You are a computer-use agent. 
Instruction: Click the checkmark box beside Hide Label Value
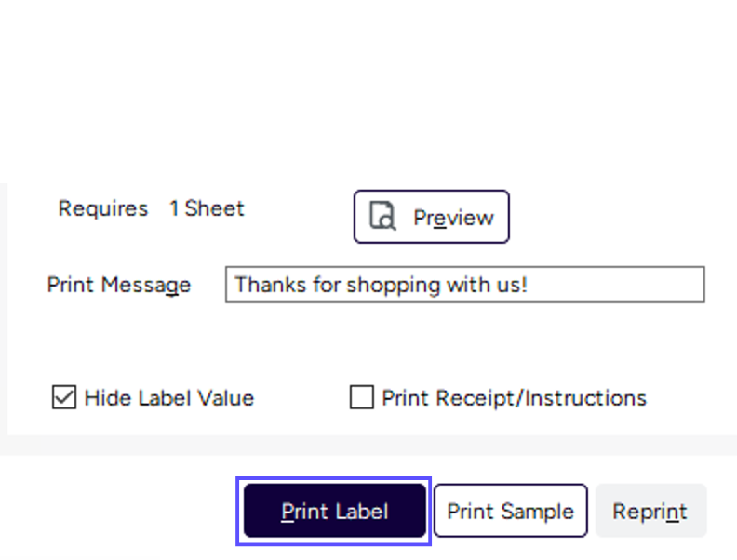pos(63,398)
